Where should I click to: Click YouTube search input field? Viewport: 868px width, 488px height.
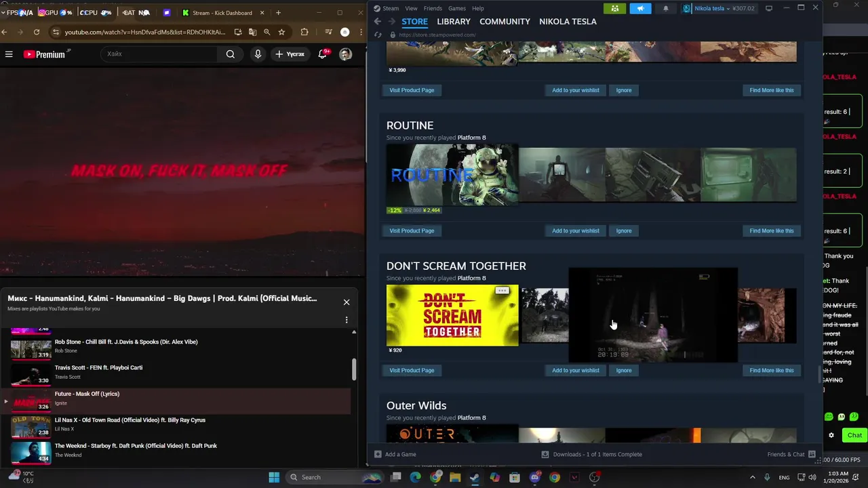click(x=160, y=54)
